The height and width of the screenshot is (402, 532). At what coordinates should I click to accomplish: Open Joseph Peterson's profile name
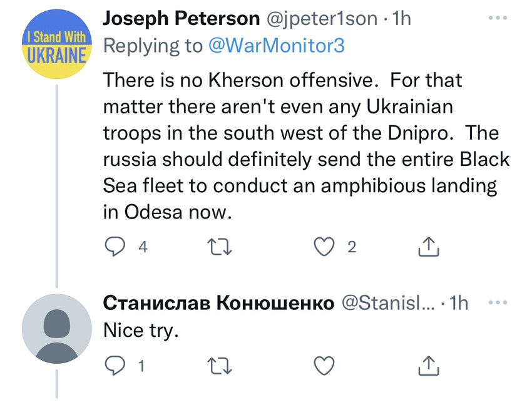181,18
